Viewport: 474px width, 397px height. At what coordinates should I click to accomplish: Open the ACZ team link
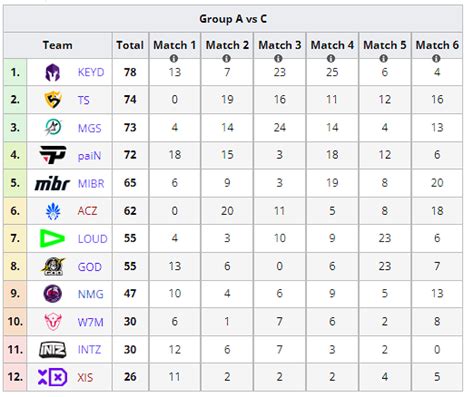[87, 211]
